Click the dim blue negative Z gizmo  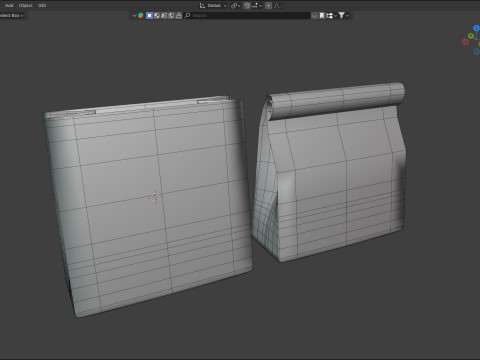476,51
